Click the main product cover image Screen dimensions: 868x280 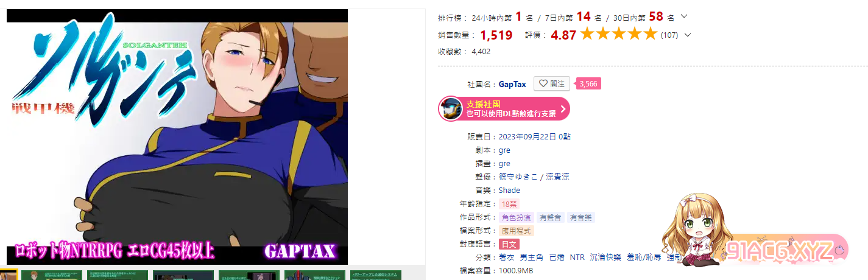(x=177, y=137)
